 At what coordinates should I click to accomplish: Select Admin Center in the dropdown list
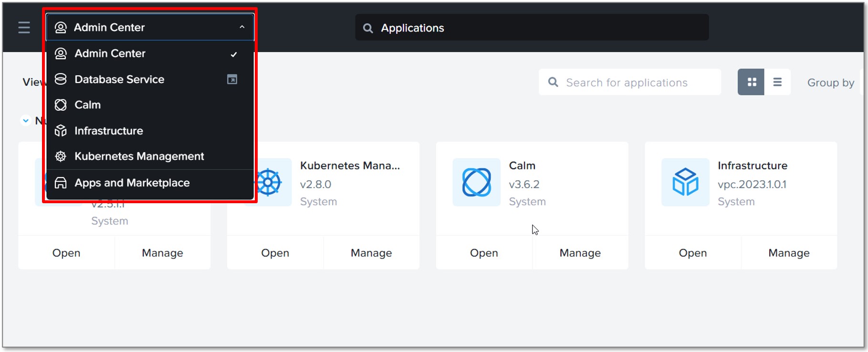150,53
